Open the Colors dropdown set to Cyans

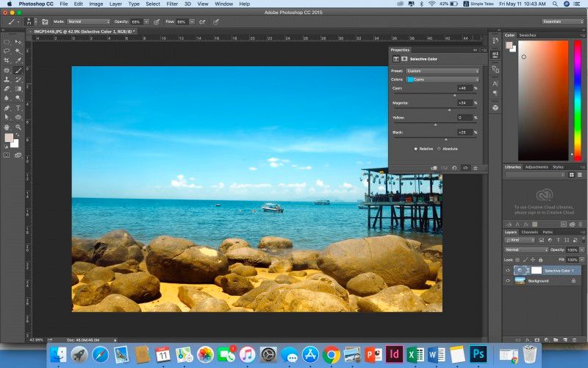(x=443, y=79)
